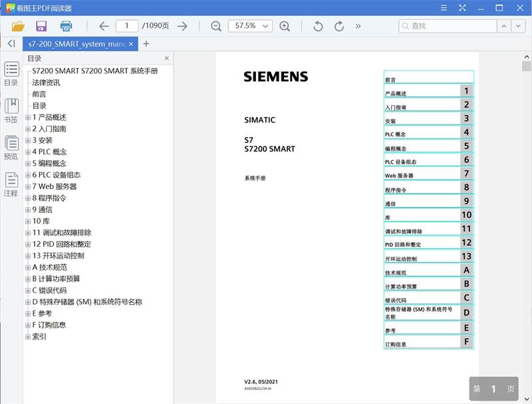This screenshot has width=532, height=404.
Task: Toggle fullscreen mode in title bar
Action: click(x=462, y=8)
